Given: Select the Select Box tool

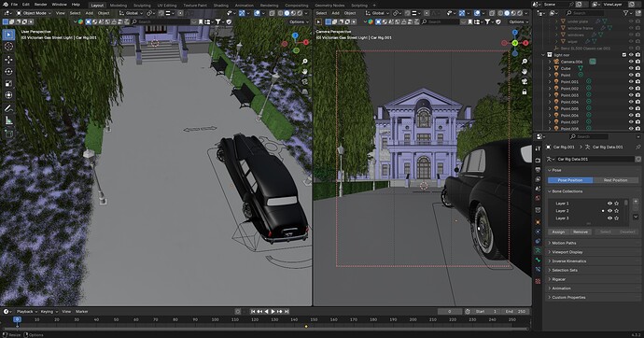Looking at the screenshot, I should point(8,35).
